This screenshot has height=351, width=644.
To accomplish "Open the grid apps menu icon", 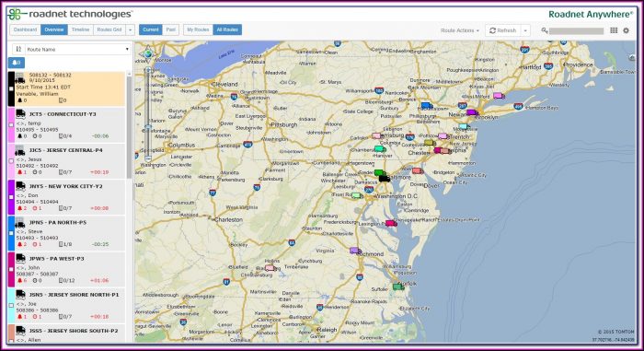I will coord(614,30).
